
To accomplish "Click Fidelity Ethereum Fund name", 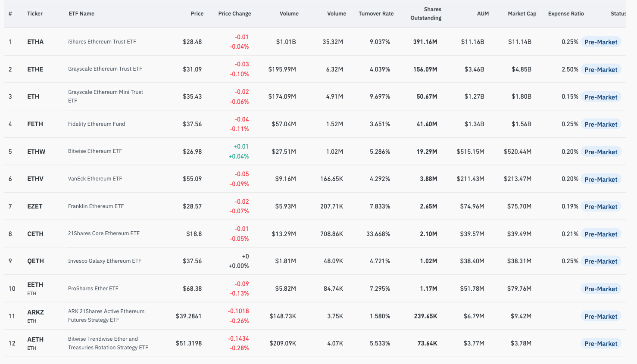I will [97, 124].
